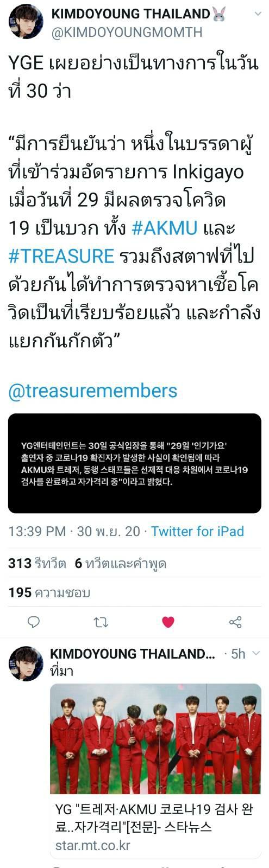This screenshot has height=868, width=269.
Task: Tap the 13:39 PM tweet timestamp
Action: pos(37,531)
